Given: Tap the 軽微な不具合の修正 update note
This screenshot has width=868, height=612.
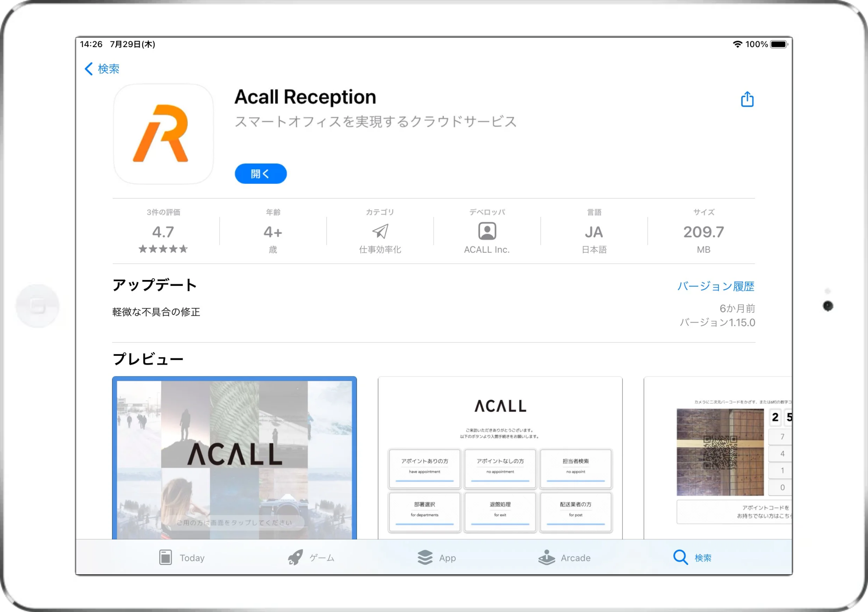Looking at the screenshot, I should tap(156, 312).
